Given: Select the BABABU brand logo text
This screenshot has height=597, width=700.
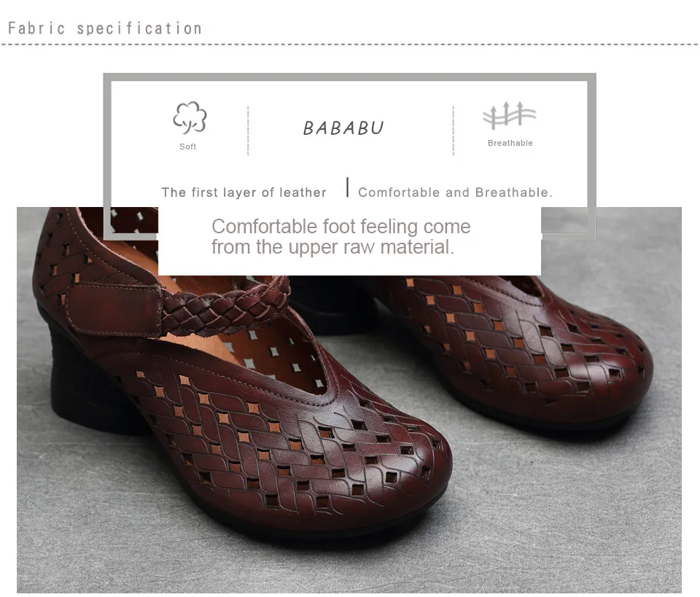Looking at the screenshot, I should (x=343, y=128).
